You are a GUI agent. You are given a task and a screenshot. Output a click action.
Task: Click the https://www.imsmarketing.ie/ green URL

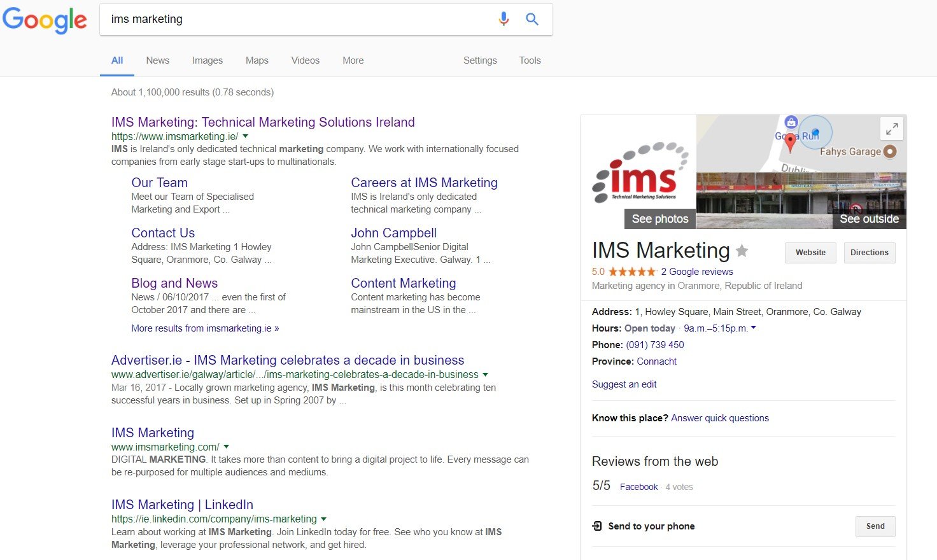(175, 136)
